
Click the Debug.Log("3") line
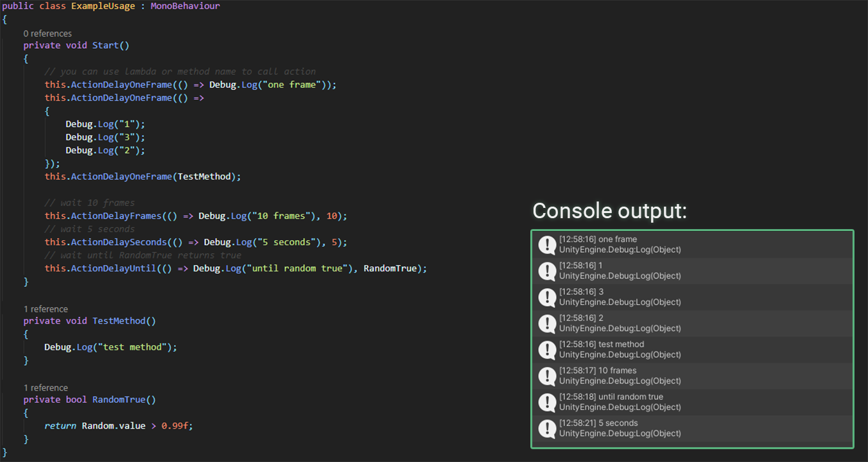click(106, 137)
